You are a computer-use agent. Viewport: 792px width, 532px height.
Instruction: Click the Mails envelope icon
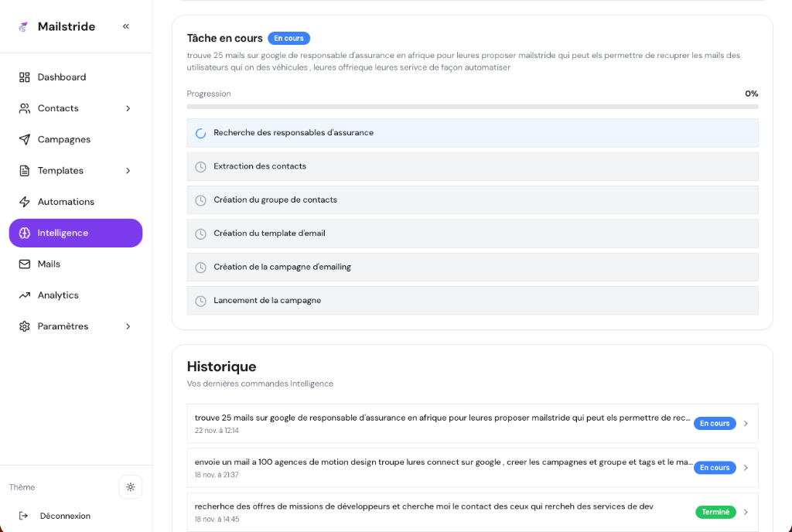(x=25, y=264)
